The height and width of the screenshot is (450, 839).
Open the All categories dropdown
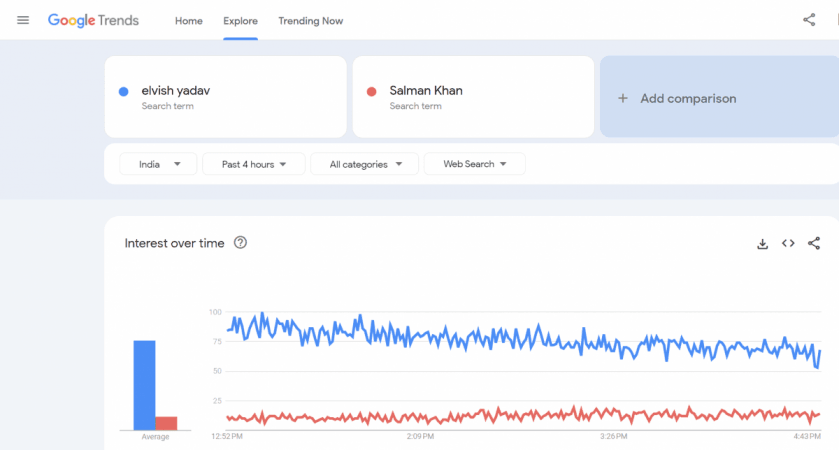[364, 164]
